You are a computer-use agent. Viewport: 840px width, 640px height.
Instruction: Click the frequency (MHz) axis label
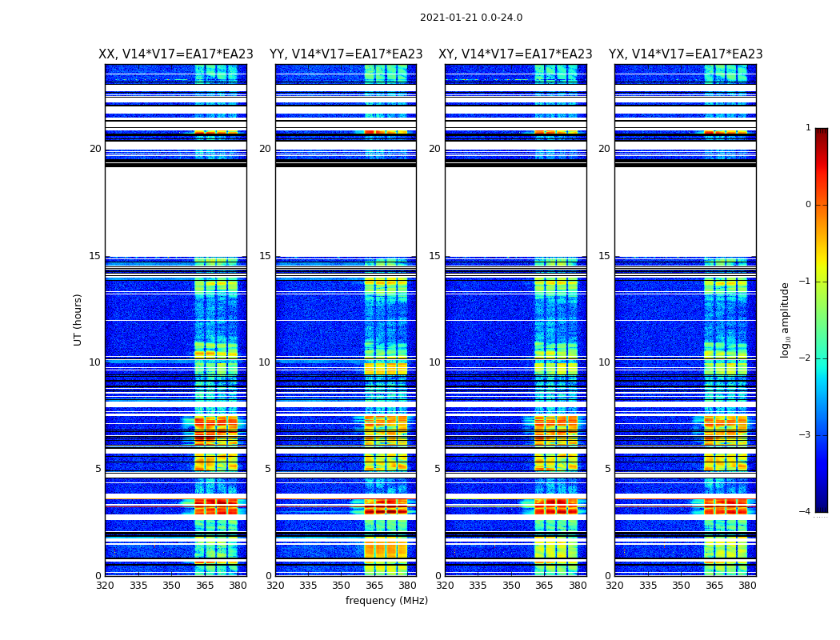(386, 600)
